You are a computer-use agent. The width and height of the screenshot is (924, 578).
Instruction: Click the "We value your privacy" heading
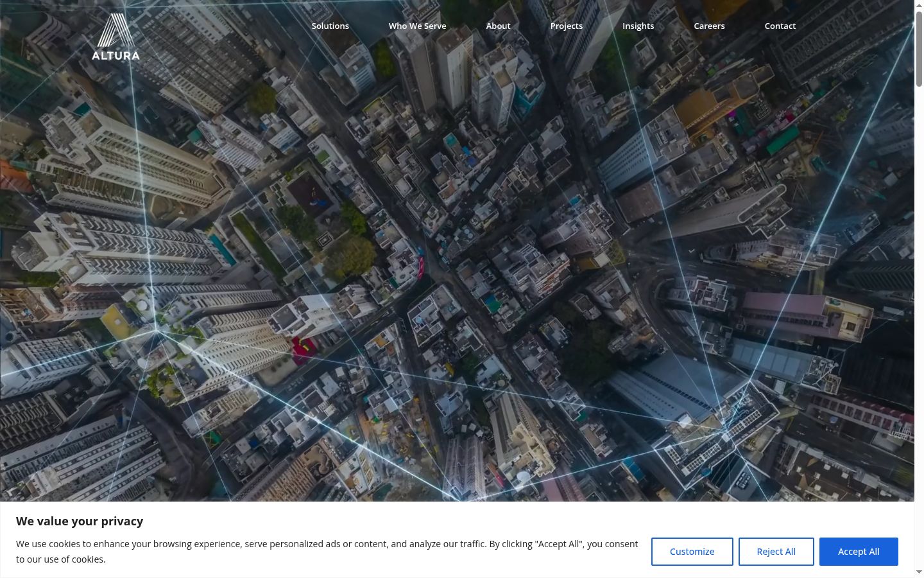pos(80,521)
